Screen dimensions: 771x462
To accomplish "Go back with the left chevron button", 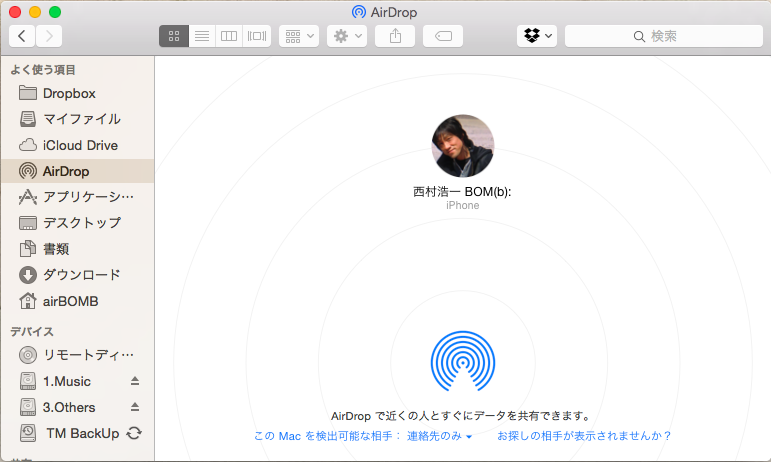I will point(22,36).
